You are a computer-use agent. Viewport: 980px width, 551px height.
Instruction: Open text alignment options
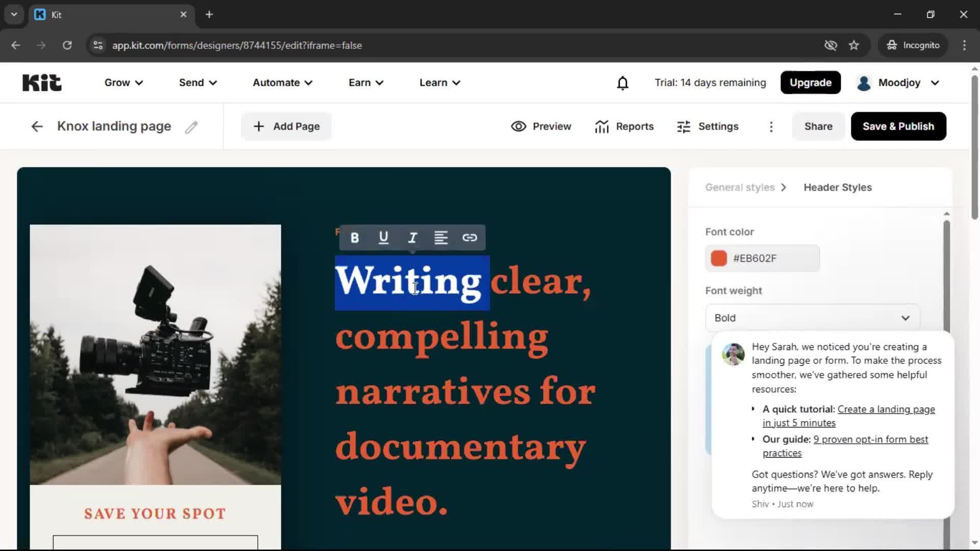click(441, 237)
